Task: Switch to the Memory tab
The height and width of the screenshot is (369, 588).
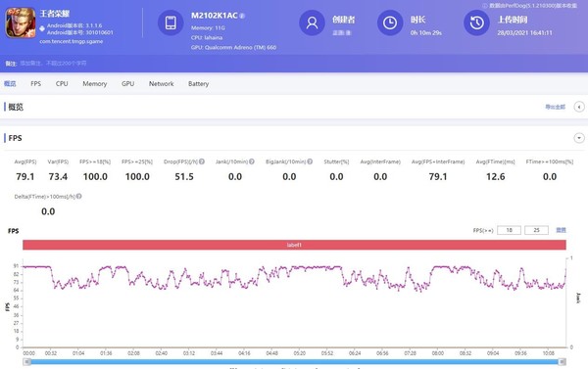Action: [94, 83]
